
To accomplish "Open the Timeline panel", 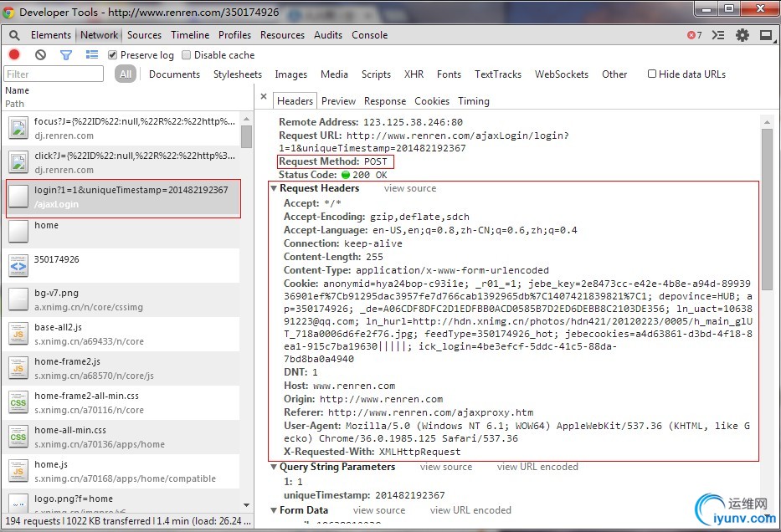I will point(190,35).
